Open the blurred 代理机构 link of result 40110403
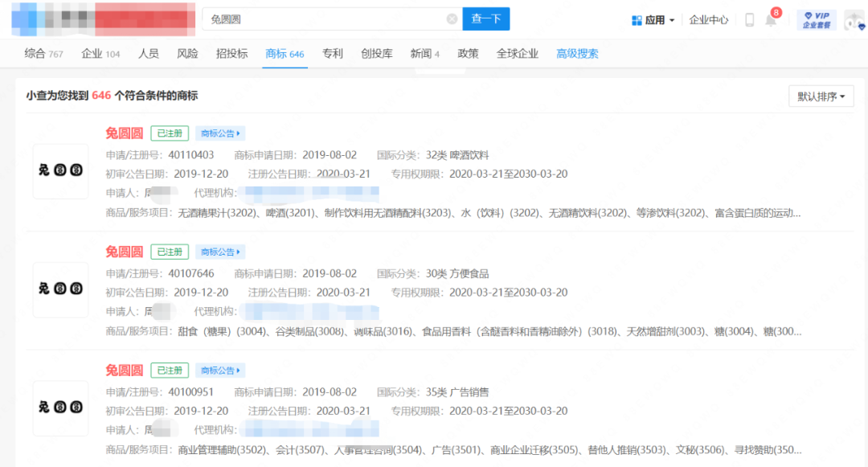 (x=312, y=193)
